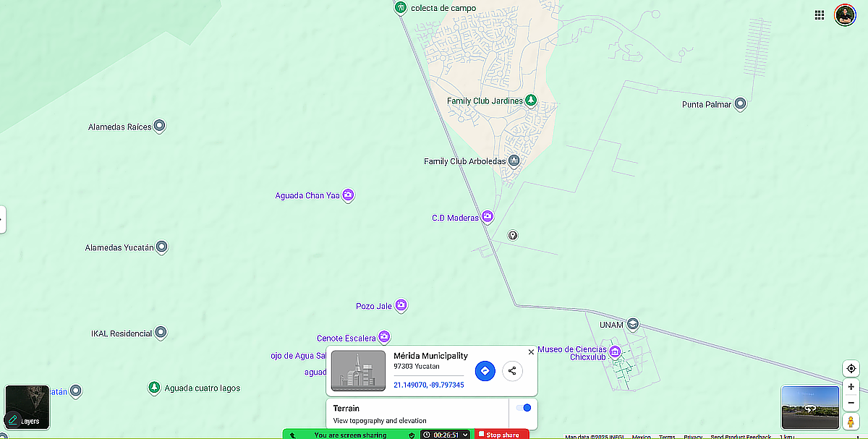This screenshot has height=439, width=868.
Task: Click the Cenote Escalera camera marker
Action: click(x=385, y=338)
